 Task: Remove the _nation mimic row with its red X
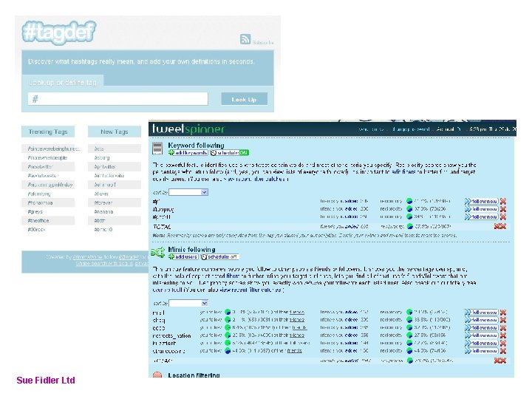pyautogui.click(x=503, y=335)
